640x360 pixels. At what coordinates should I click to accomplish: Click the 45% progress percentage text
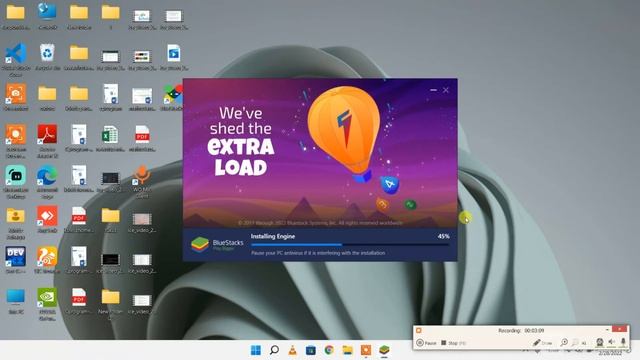(x=443, y=236)
